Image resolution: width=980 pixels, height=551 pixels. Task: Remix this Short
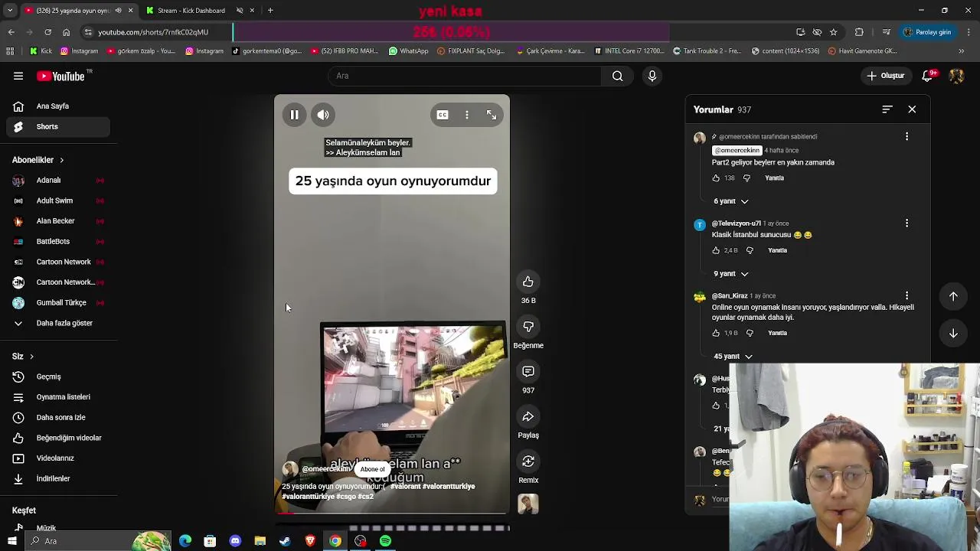point(528,461)
